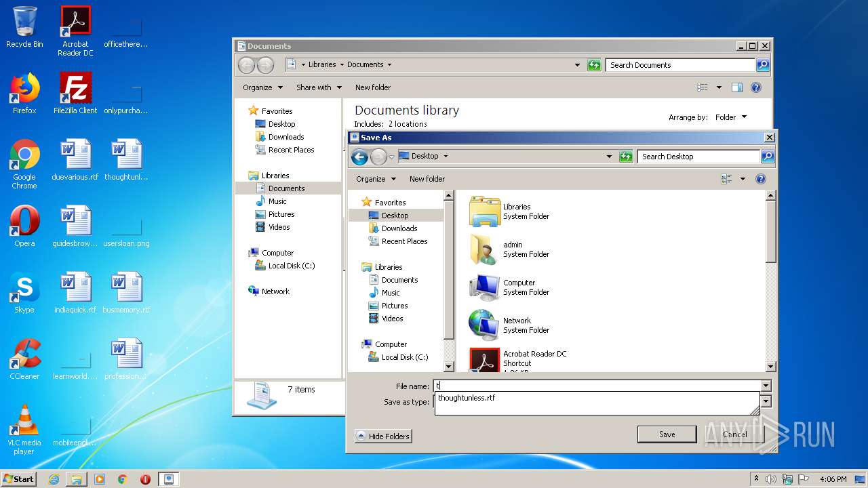
Task: Open Libraries system folder in Save As list
Action: [509, 211]
